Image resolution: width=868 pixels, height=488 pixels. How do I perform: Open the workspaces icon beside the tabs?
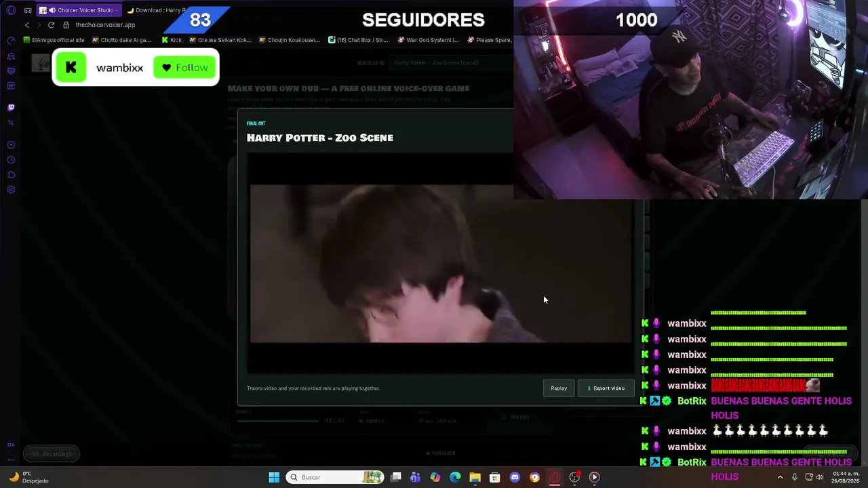(28, 10)
